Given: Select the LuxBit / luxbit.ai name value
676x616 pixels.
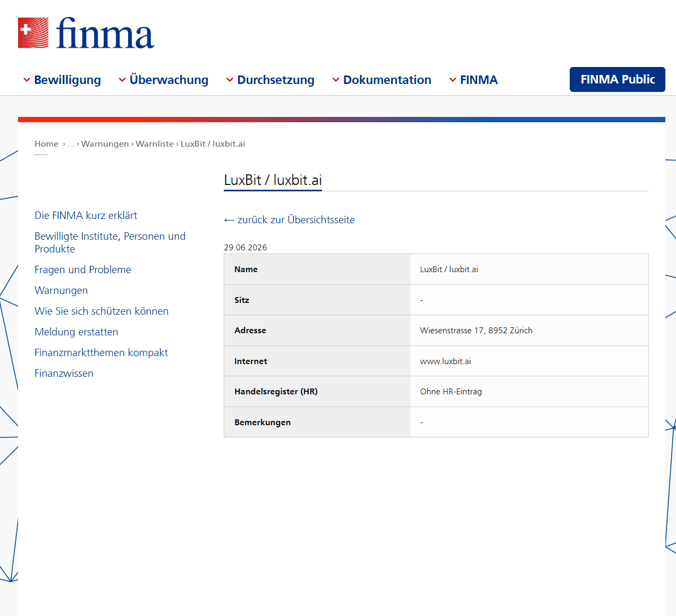Looking at the screenshot, I should [x=449, y=269].
